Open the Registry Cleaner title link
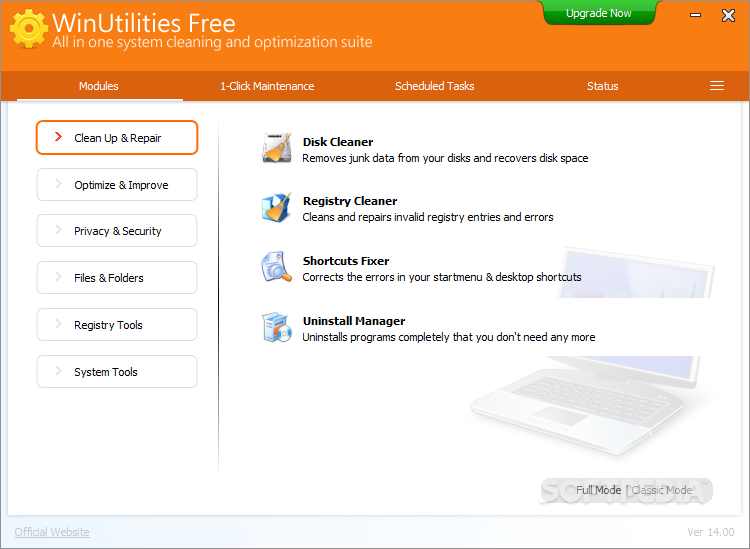Image resolution: width=750 pixels, height=549 pixels. click(350, 201)
